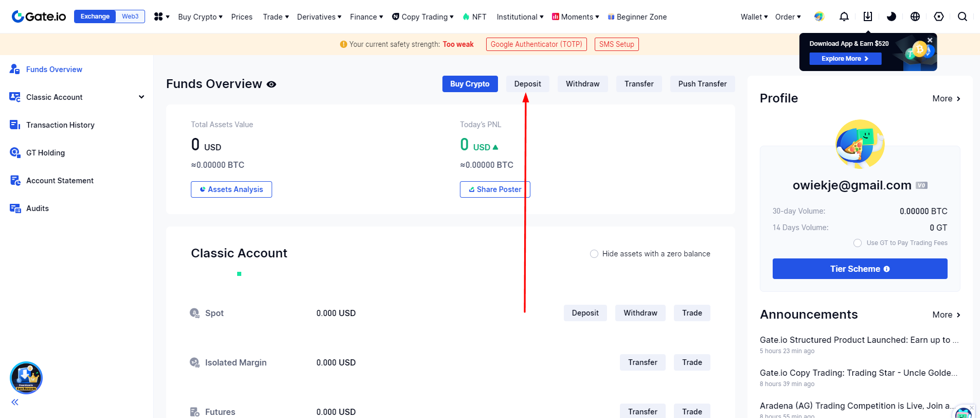Collapse the sidebar with double chevron
Viewport: 980px width, 418px height.
pos(15,402)
